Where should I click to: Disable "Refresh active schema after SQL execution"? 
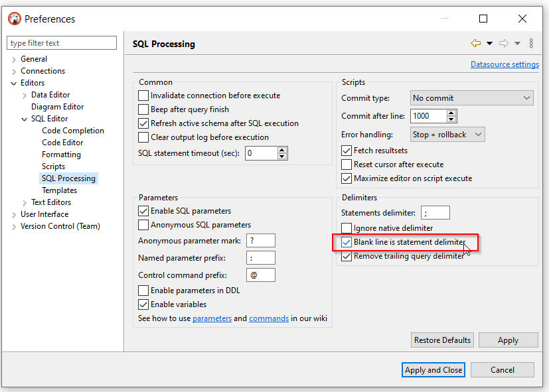tap(142, 123)
